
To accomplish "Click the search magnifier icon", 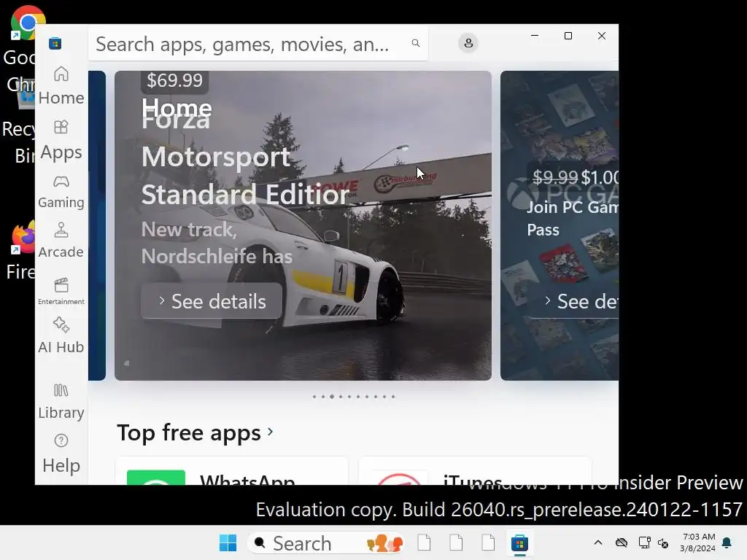I will coord(415,43).
